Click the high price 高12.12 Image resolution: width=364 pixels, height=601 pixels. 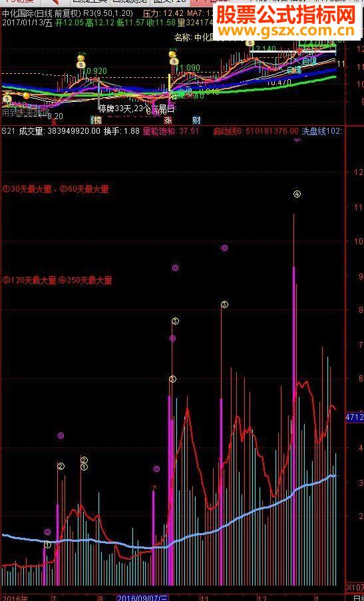click(x=100, y=23)
